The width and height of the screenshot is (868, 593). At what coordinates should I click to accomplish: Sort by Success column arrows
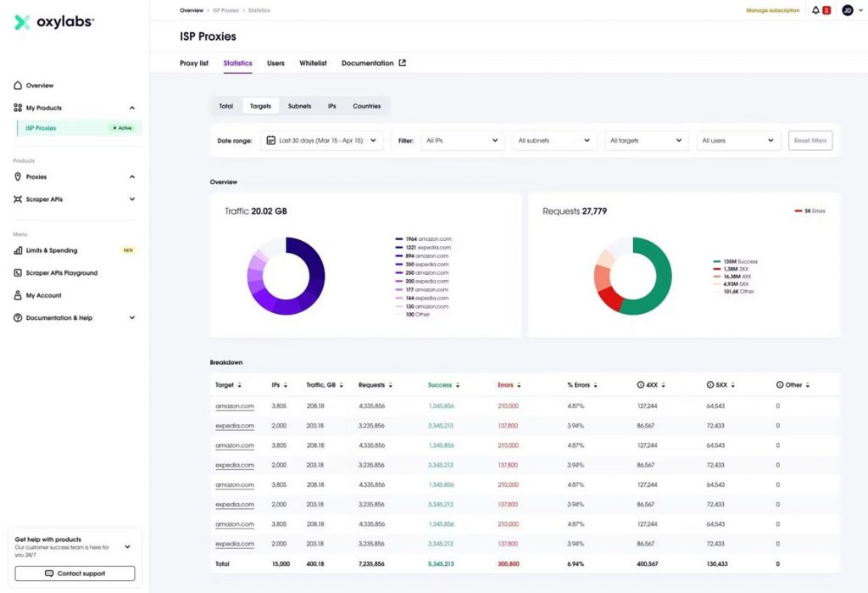tap(457, 385)
